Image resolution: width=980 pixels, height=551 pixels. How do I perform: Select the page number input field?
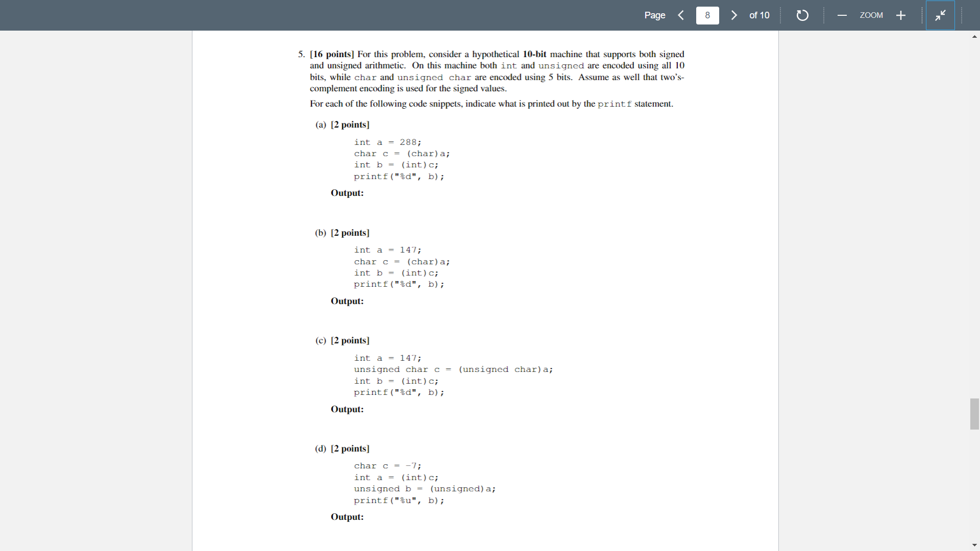tap(707, 15)
